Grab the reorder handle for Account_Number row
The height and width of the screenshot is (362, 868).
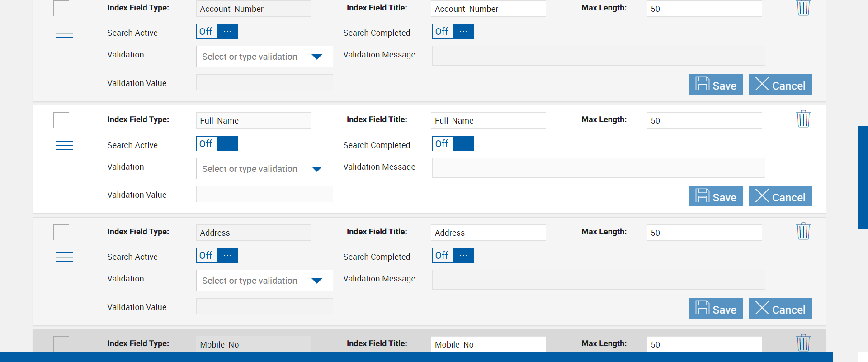64,33
